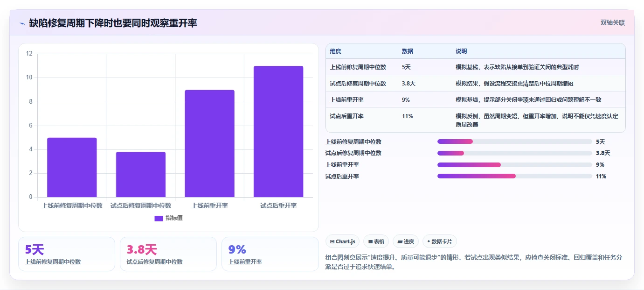The image size is (644, 290).
Task: Click the progress row label 上线前修复周期中位数
Action: click(x=353, y=142)
